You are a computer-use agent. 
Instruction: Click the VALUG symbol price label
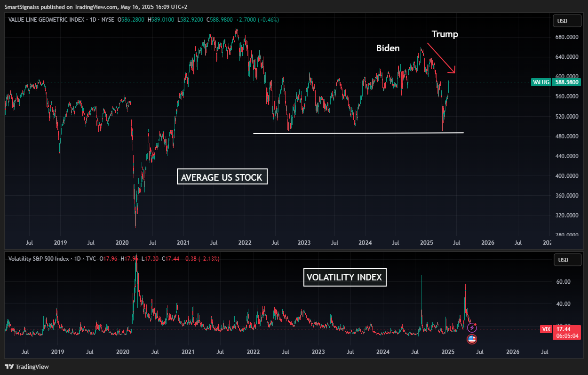[540, 82]
